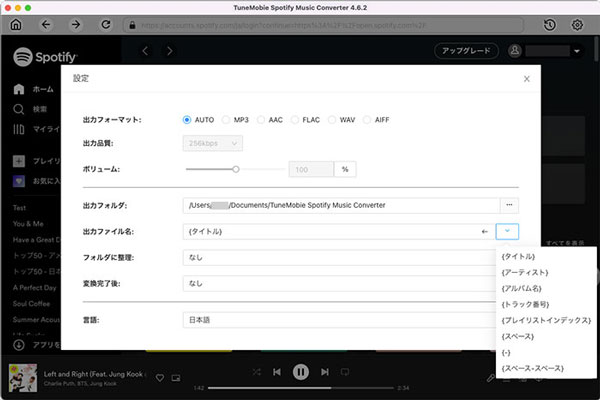Click the Spotify back chevron

pyautogui.click(x=145, y=51)
